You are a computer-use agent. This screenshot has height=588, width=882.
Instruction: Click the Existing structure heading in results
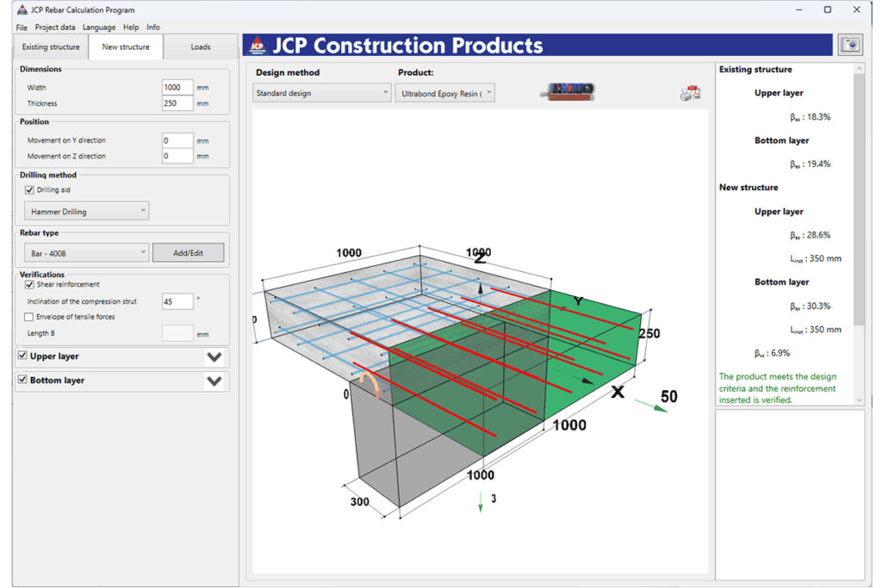pyautogui.click(x=755, y=69)
